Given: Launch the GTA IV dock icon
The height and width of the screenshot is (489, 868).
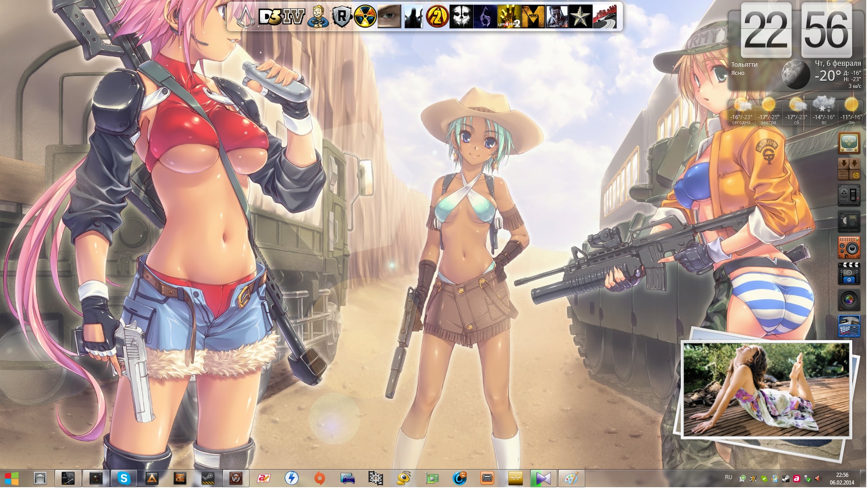Looking at the screenshot, I should point(294,17).
